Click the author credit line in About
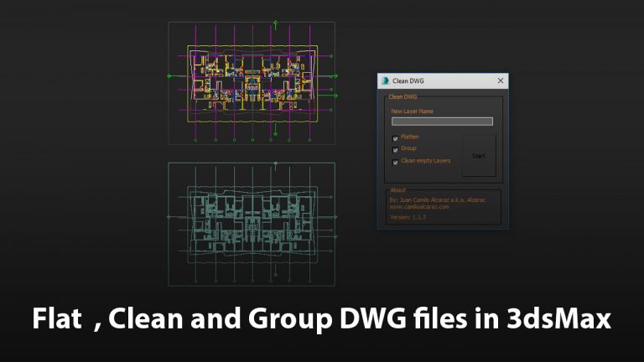Screen dimensions: 644x362 [x=437, y=199]
